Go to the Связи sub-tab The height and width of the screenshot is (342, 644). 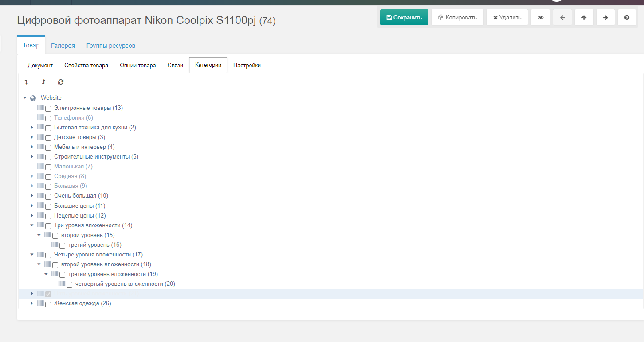tap(175, 65)
